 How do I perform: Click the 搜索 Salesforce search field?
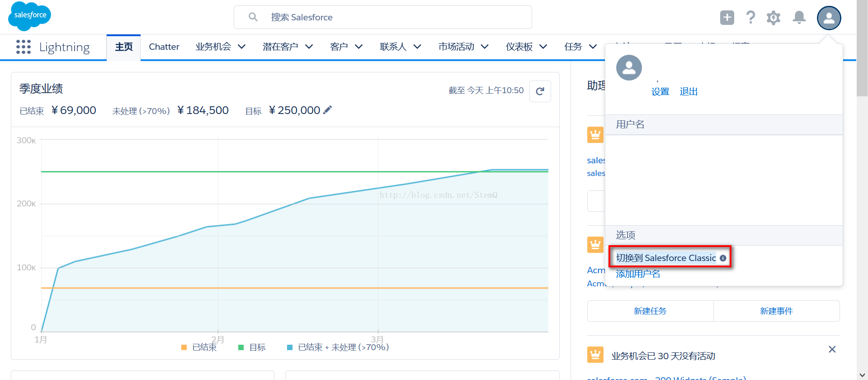coord(382,17)
